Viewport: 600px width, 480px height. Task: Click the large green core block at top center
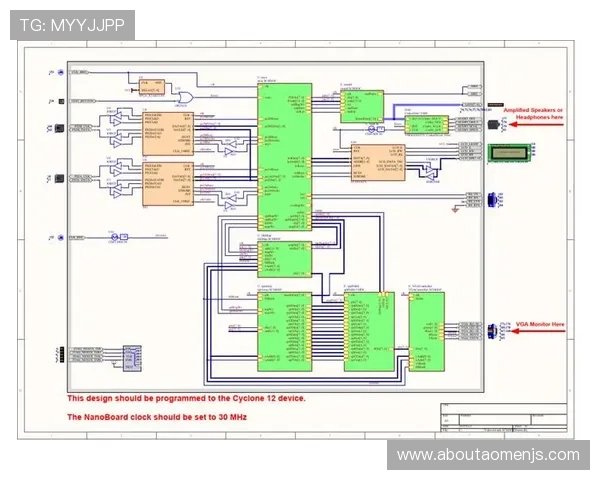tap(284, 155)
